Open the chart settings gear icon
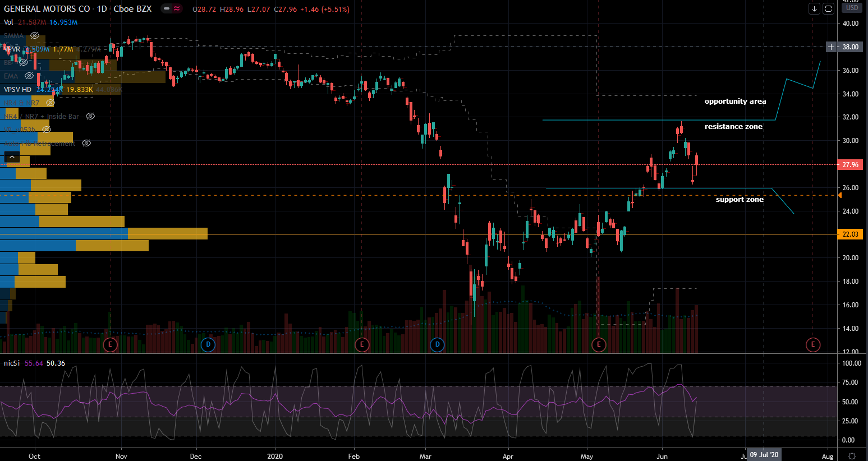 852,456
